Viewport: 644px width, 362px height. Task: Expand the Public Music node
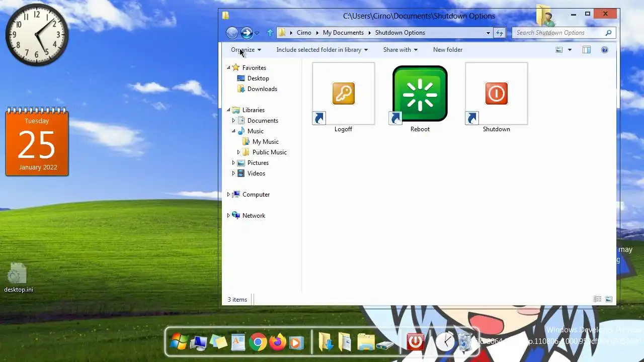coord(238,152)
